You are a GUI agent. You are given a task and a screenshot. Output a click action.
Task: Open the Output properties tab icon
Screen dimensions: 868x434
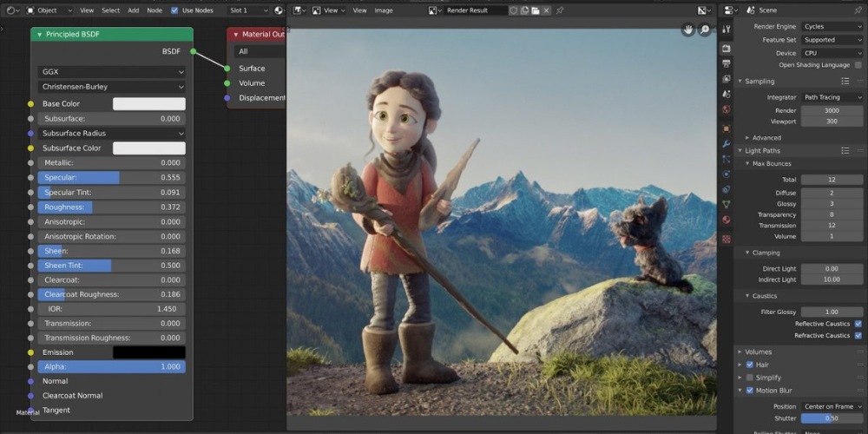(x=726, y=63)
